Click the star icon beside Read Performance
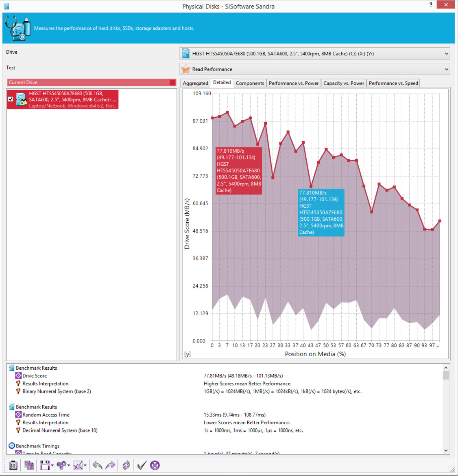The height and width of the screenshot is (476, 458). (185, 69)
